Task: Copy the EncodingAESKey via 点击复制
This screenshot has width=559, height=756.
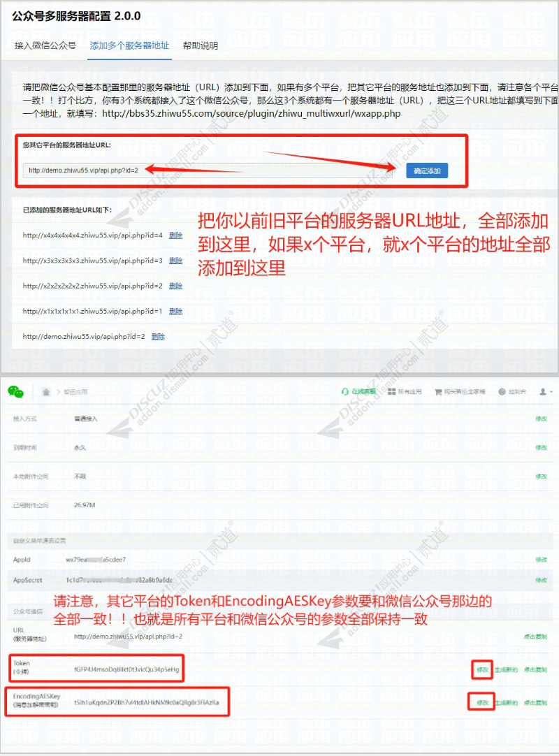Action: [535, 703]
